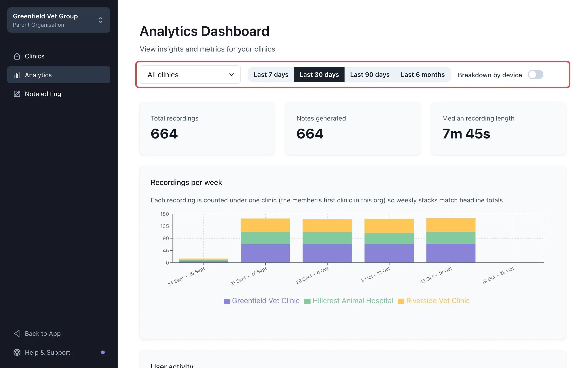Click the Clinics home icon
Screen dimensions: 588x368
[x=17, y=56]
